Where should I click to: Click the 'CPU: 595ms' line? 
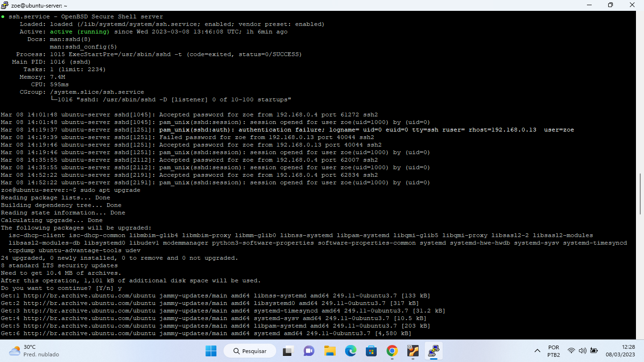click(x=50, y=84)
